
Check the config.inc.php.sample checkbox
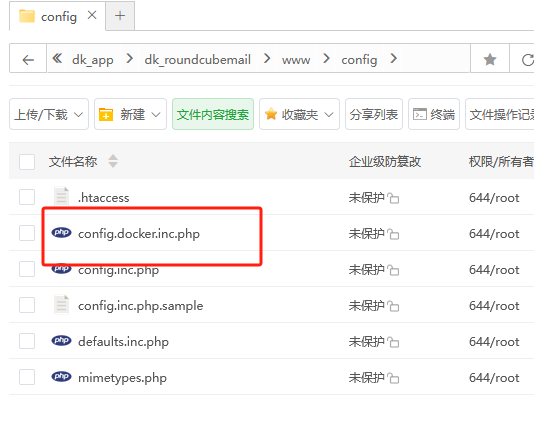coord(27,305)
